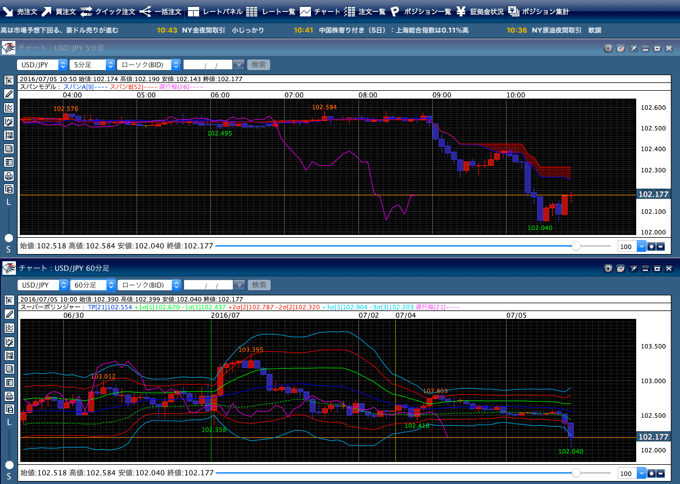This screenshot has height=484, width=680.
Task: Open 一括注文 bulk order
Action: (160, 12)
